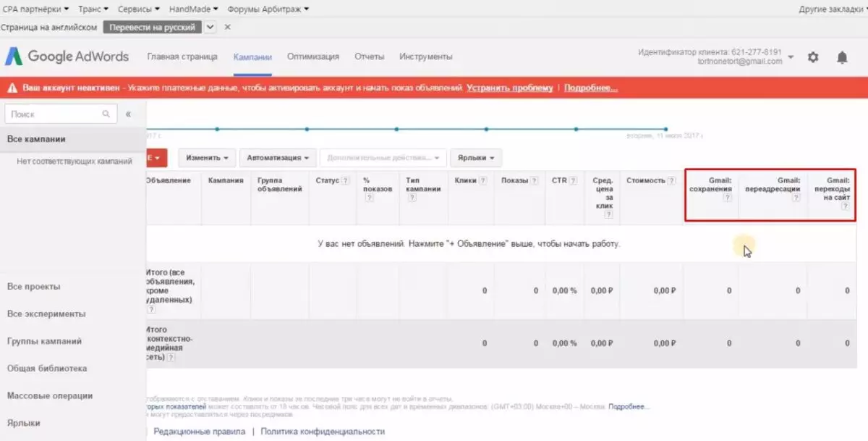
Task: Collapse sidebar with double-chevron icon
Action: (129, 114)
